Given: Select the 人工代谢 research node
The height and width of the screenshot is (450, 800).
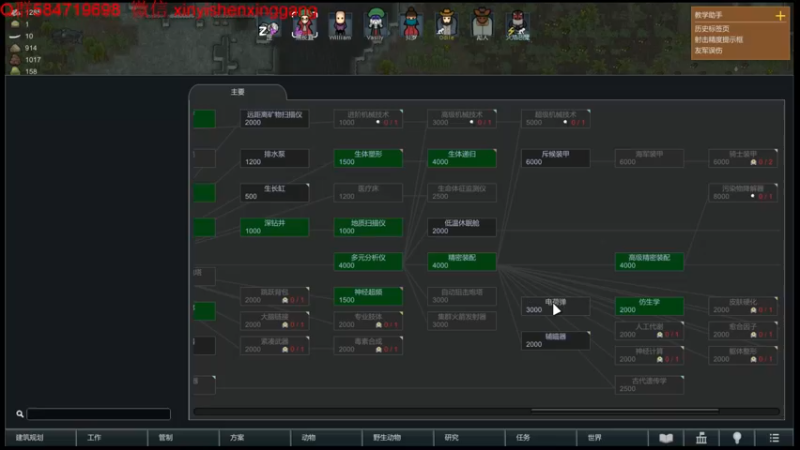Looking at the screenshot, I should pos(649,330).
